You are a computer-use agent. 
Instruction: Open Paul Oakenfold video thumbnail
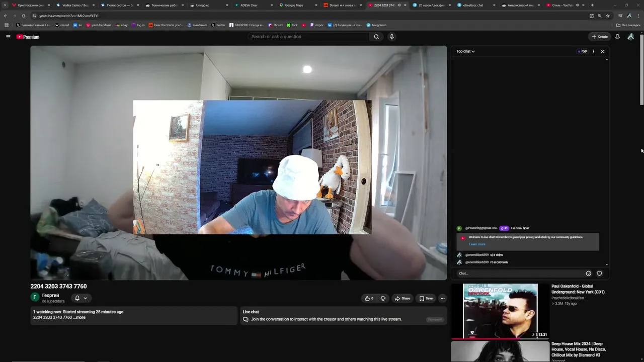(500, 311)
